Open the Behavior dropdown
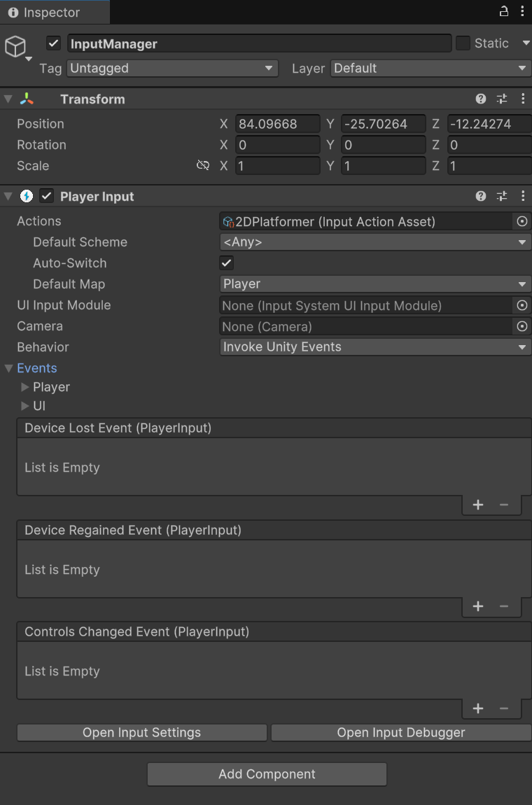Screen dimensions: 532x805 click(x=374, y=347)
